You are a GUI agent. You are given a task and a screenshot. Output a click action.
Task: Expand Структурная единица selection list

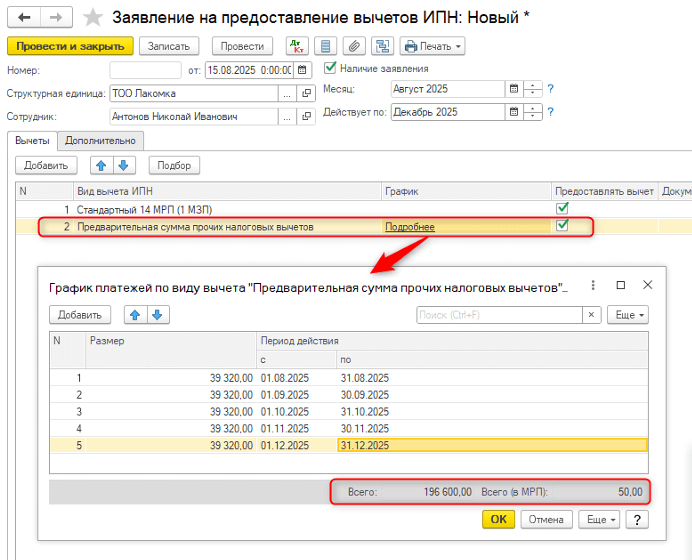point(287,94)
